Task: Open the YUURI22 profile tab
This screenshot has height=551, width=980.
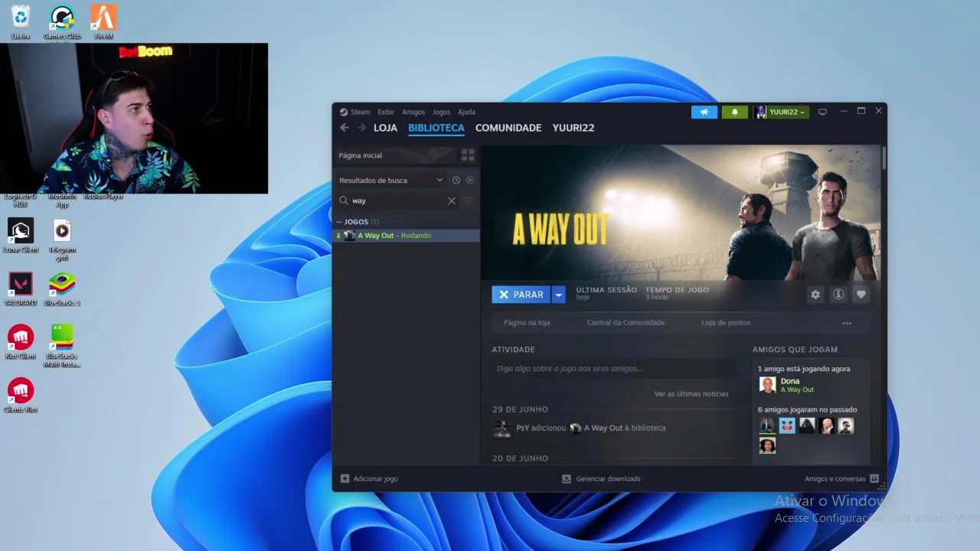Action: (573, 128)
